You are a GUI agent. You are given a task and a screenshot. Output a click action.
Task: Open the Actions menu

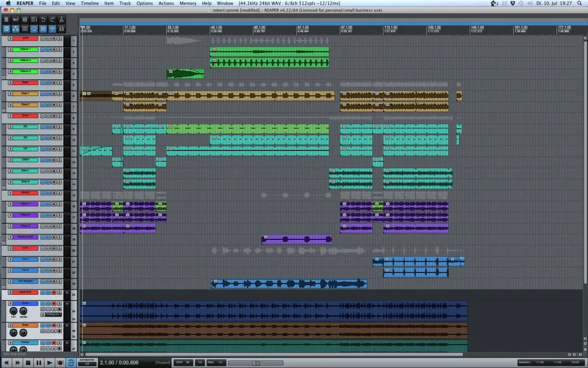point(166,3)
